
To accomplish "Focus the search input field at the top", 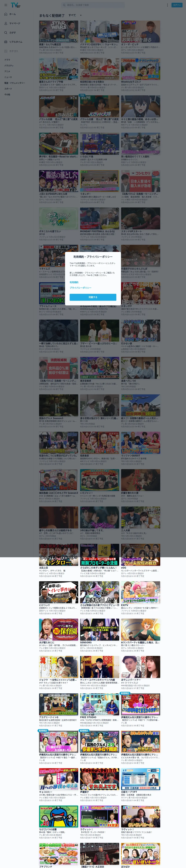I will (93, 5).
